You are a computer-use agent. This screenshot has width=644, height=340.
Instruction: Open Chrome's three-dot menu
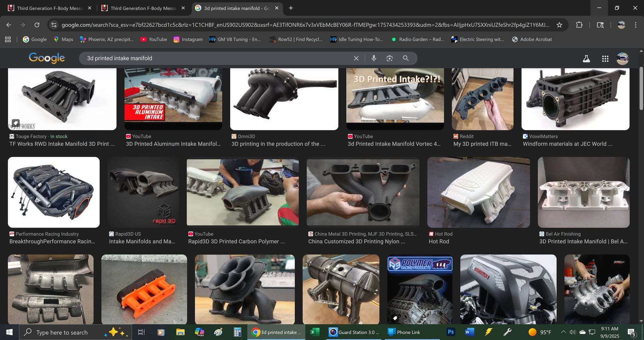[x=635, y=25]
